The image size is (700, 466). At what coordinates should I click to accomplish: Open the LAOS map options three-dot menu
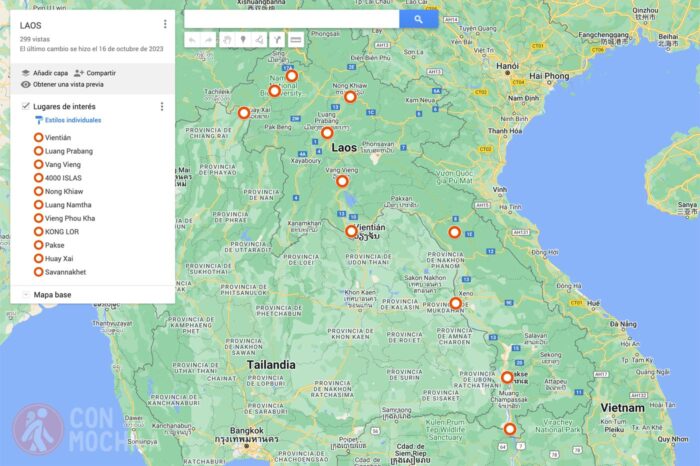coord(165,24)
